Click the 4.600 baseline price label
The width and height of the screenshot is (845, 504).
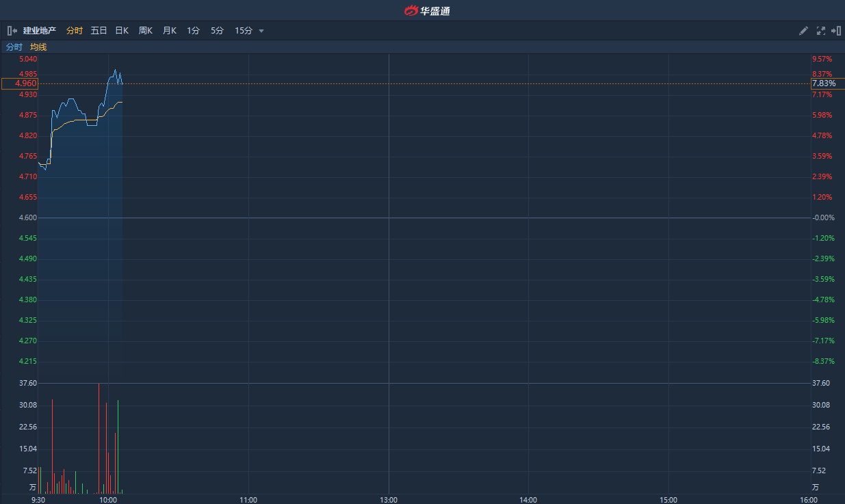(28, 217)
